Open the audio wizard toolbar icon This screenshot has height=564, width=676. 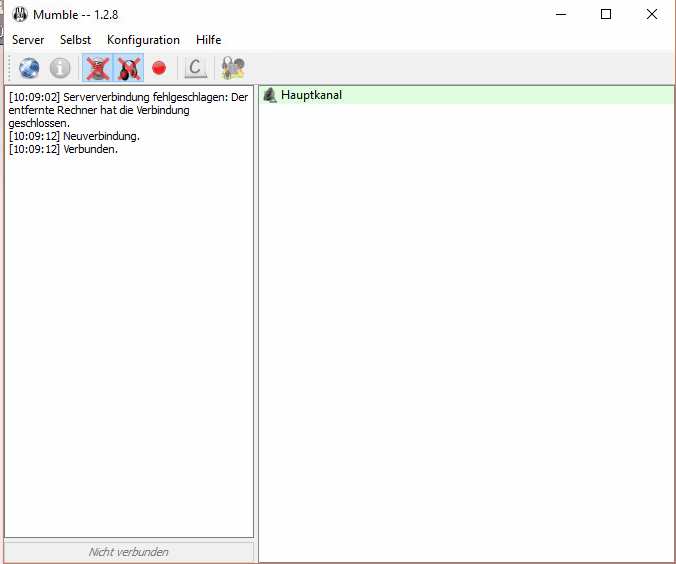(x=233, y=68)
